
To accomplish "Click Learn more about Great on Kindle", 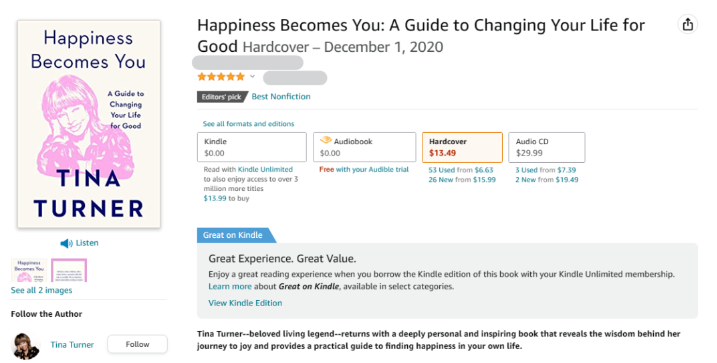I will (230, 287).
